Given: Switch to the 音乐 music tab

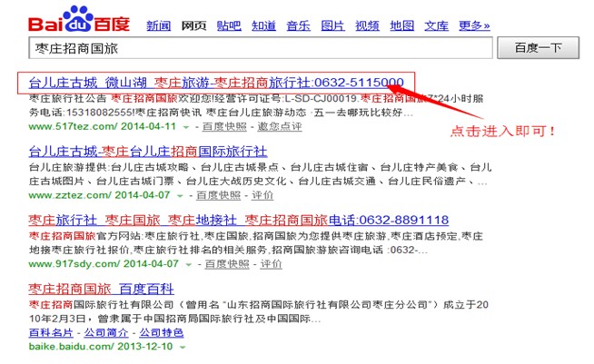Looking at the screenshot, I should tap(298, 25).
